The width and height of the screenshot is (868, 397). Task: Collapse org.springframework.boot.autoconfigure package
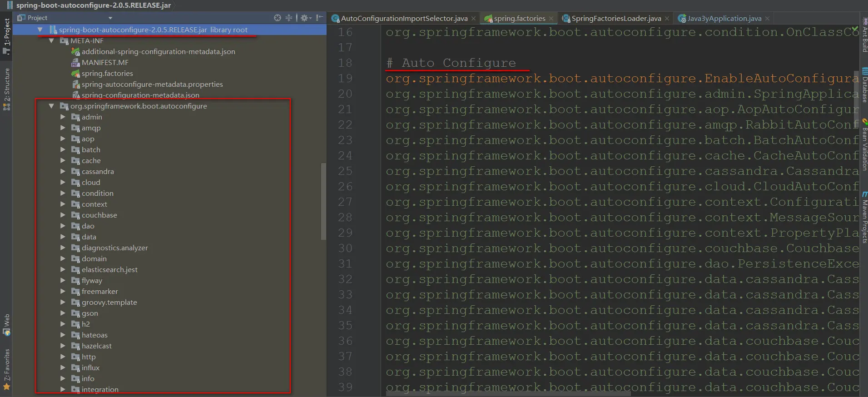click(51, 106)
